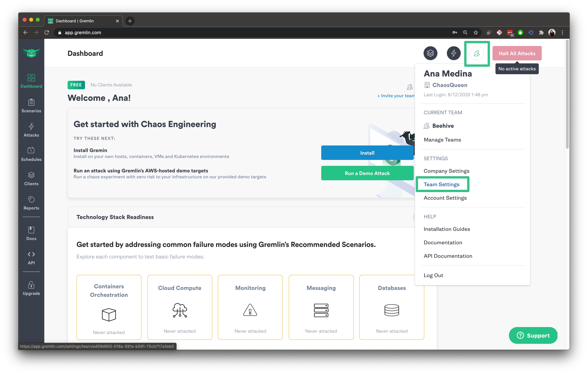Open Dashboard from the sidebar
Screen dimensions: 588x374
point(31,81)
